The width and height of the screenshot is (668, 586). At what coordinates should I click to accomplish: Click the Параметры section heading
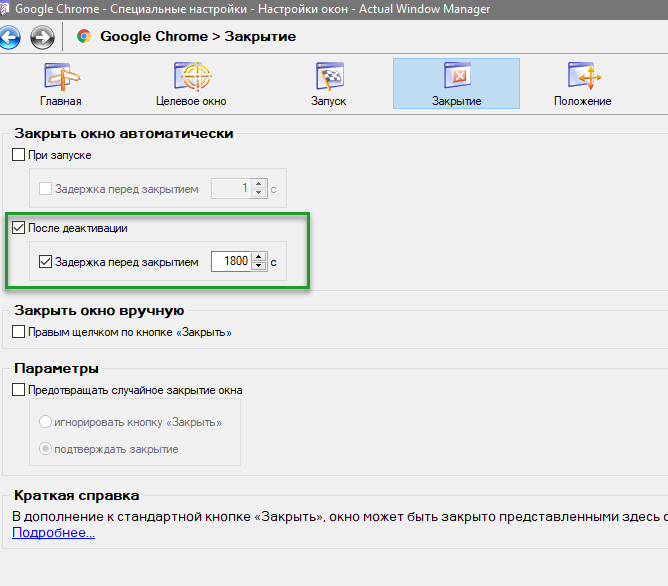[56, 368]
